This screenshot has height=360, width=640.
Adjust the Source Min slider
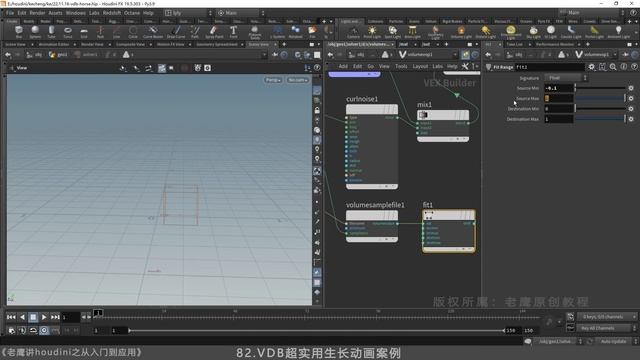pos(600,88)
